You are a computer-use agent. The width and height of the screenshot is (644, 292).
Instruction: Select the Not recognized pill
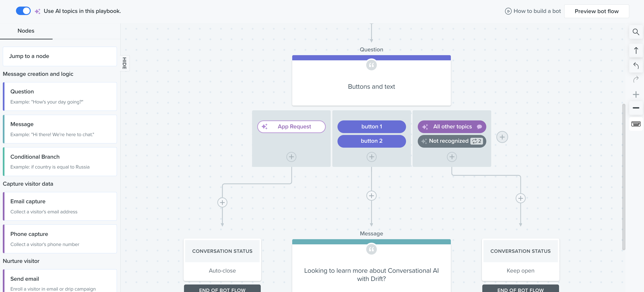click(452, 141)
